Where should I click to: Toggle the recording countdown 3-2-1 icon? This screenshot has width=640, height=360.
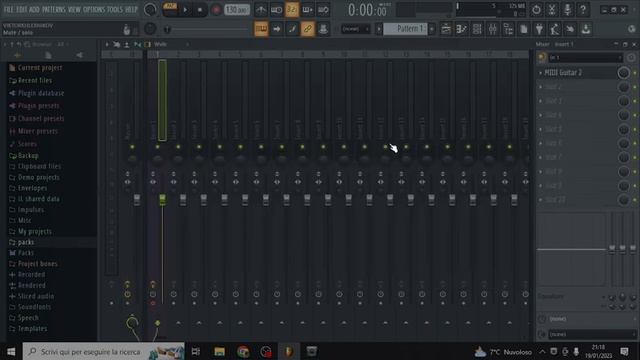point(292,9)
